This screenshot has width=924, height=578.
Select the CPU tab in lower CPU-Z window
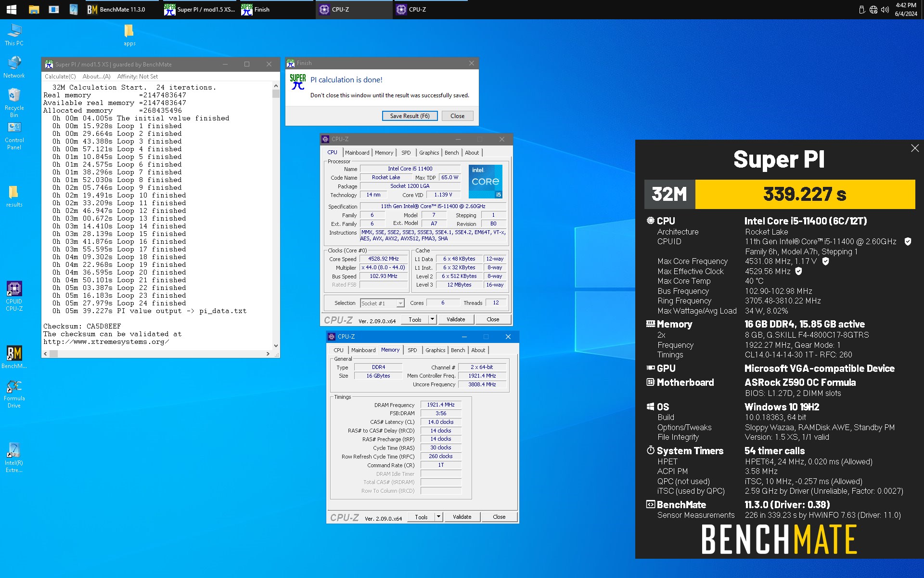click(x=339, y=350)
